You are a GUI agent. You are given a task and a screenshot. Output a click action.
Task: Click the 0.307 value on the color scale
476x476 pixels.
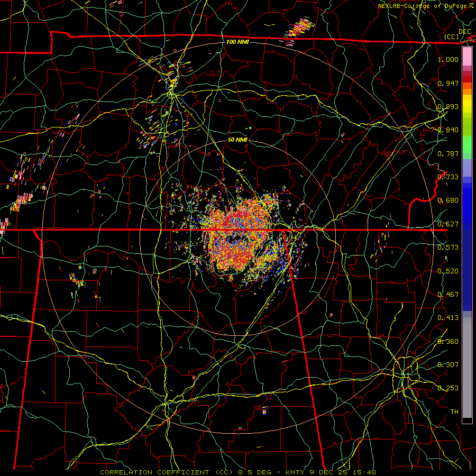coord(448,364)
